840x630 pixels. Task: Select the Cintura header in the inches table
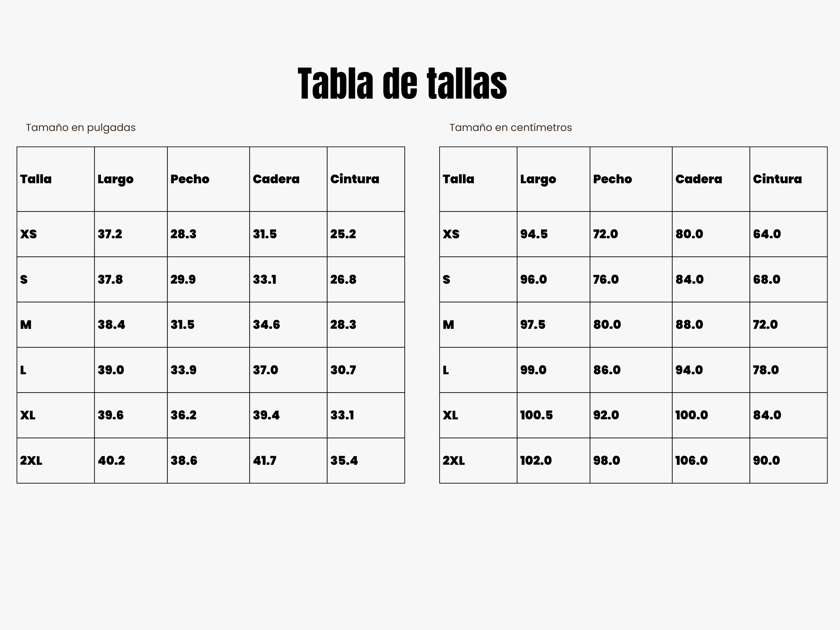click(x=354, y=179)
